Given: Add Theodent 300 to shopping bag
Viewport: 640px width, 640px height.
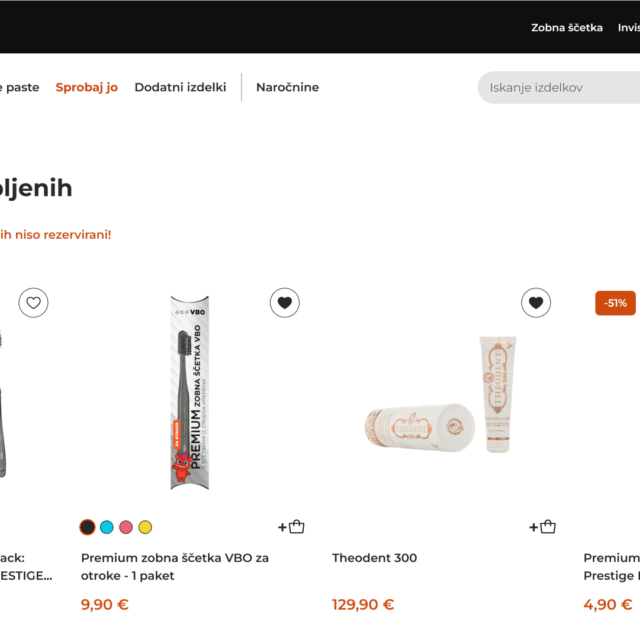Looking at the screenshot, I should pyautogui.click(x=542, y=527).
